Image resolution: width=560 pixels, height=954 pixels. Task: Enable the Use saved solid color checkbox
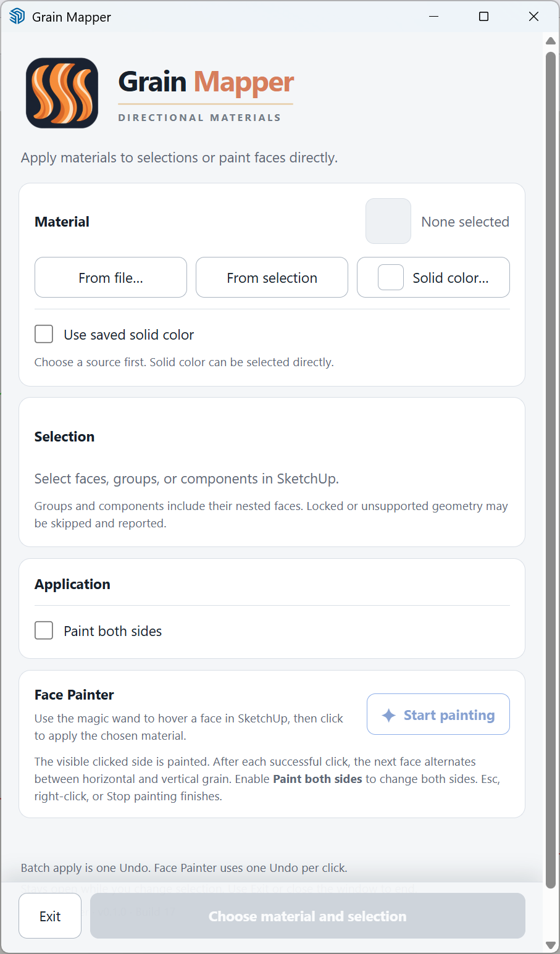44,334
